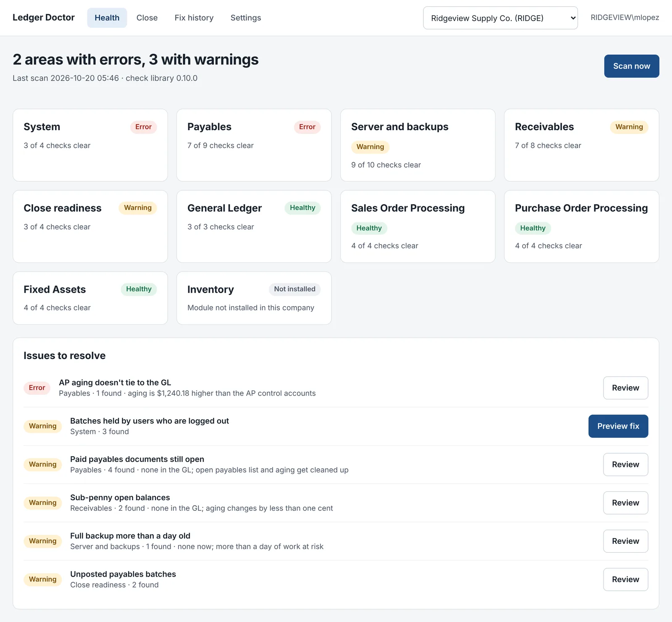Click the Warning badge beside Sub-penny open balances
Image resolution: width=672 pixels, height=622 pixels.
(x=43, y=503)
